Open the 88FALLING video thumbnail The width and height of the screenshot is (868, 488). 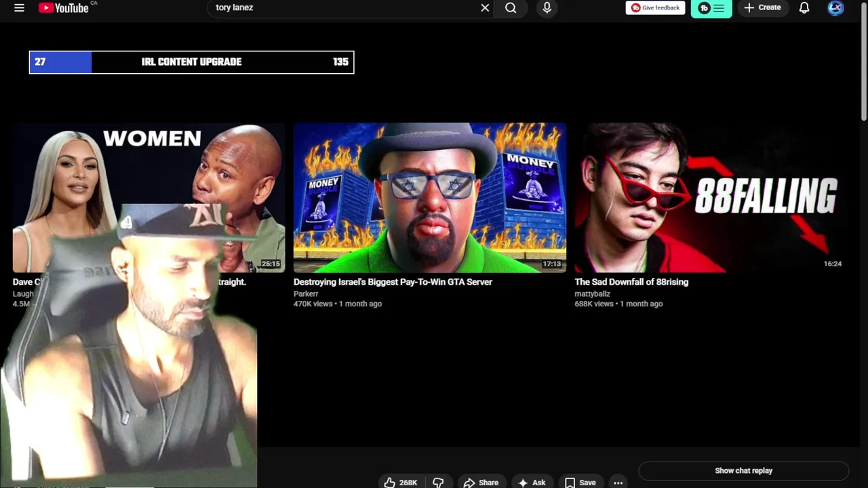(711, 197)
